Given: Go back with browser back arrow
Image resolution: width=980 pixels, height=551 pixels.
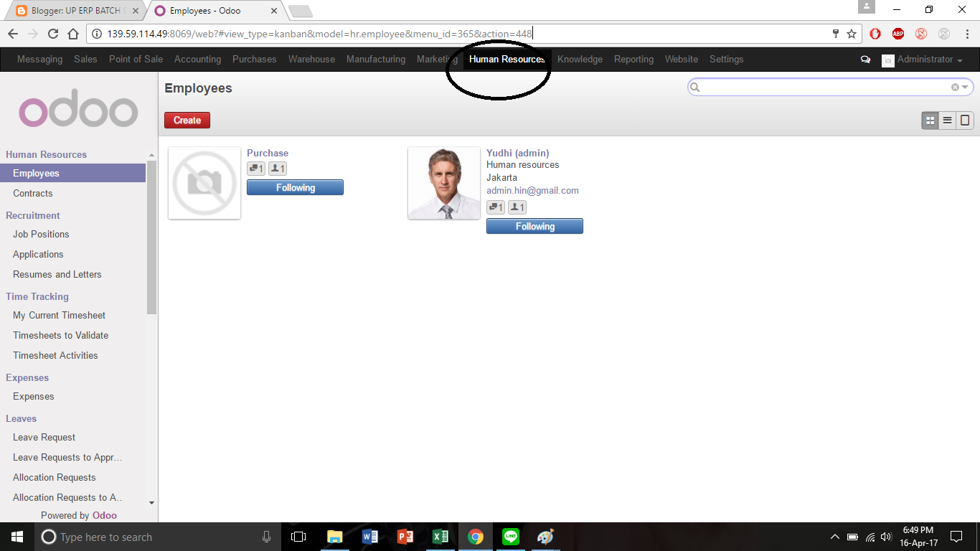Looking at the screenshot, I should click(13, 34).
